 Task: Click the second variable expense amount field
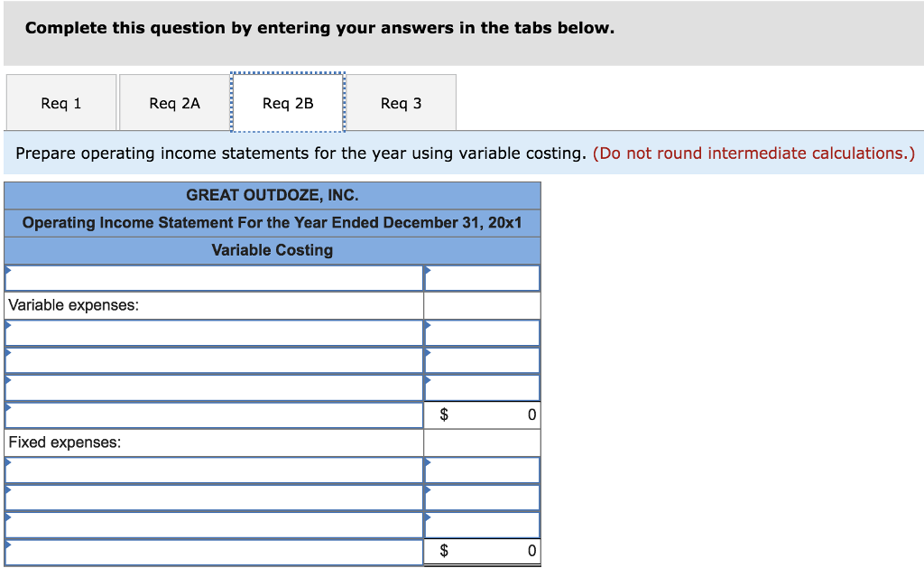tap(481, 359)
